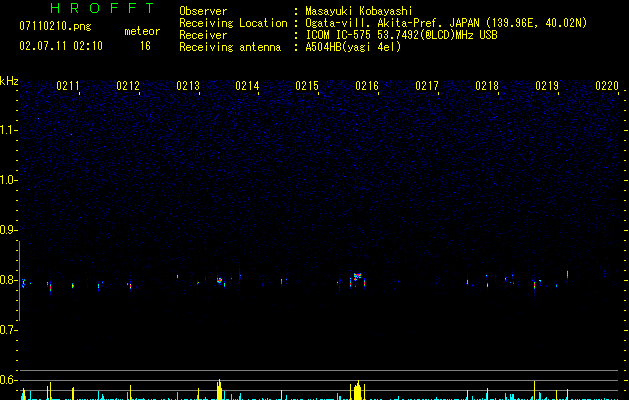Click the Receiving antenna label
The image size is (629, 400).
click(x=230, y=47)
